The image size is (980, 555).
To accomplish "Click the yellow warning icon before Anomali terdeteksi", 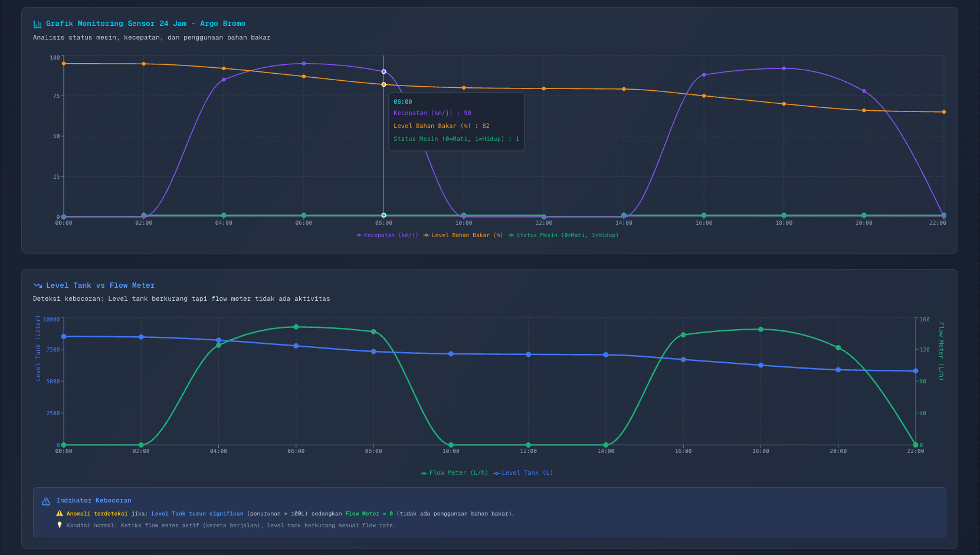I will point(60,514).
